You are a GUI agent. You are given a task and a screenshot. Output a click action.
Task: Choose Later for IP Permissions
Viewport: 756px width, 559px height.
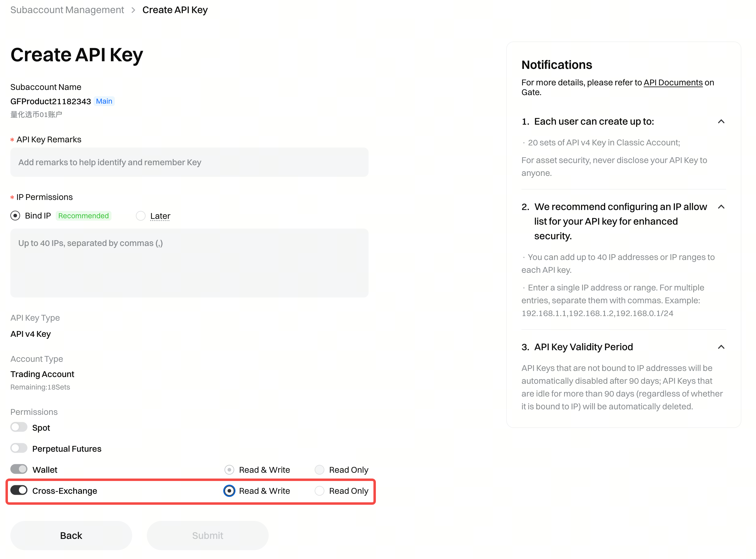click(x=140, y=215)
